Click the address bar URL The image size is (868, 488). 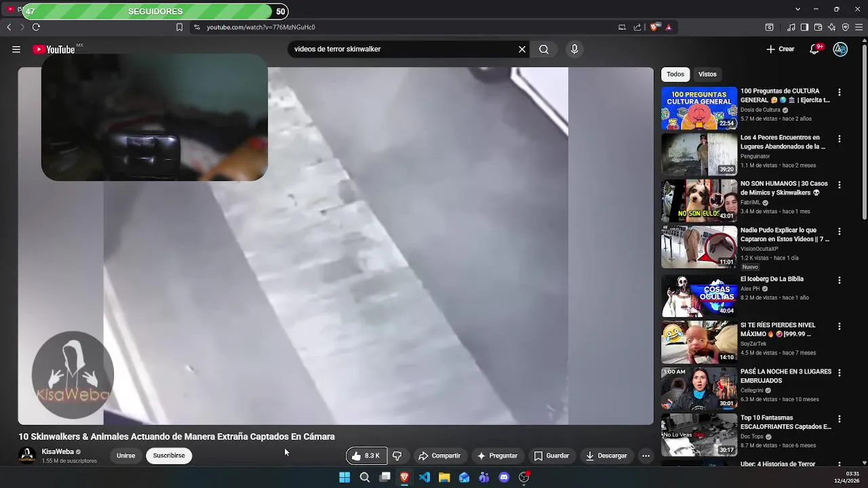[261, 27]
